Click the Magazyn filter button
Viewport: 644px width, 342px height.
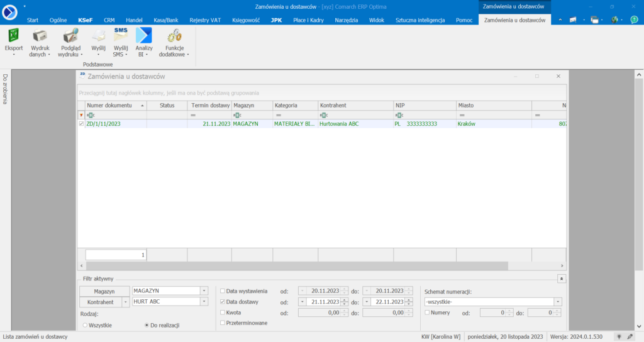[104, 291]
